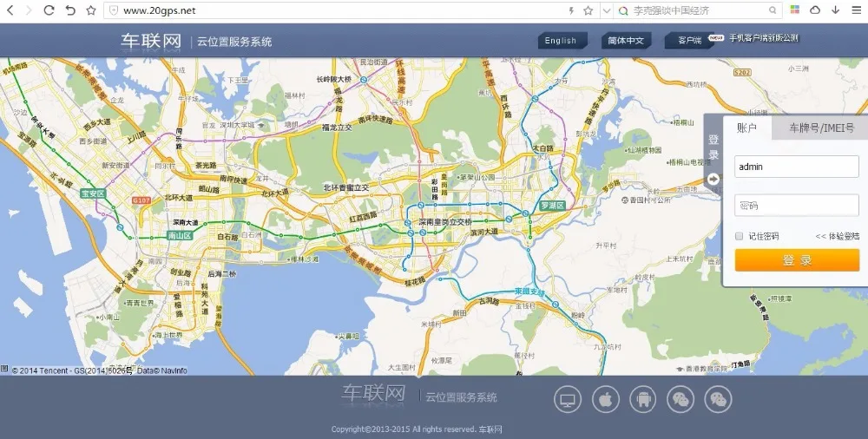
Task: Click the 长岭陂大桥 label on the map
Action: coord(334,79)
